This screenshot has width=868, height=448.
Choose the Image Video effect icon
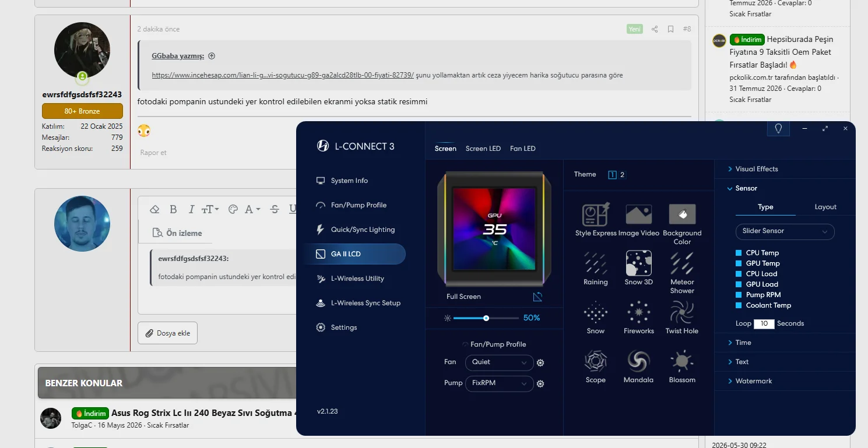tap(638, 214)
